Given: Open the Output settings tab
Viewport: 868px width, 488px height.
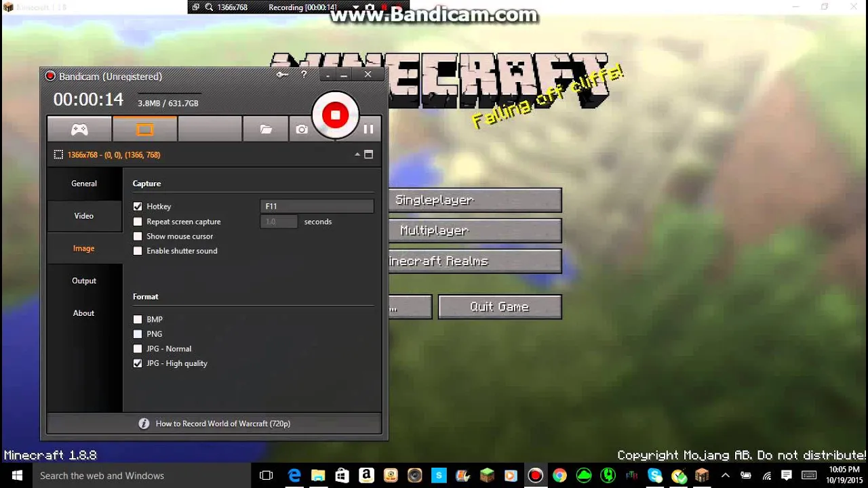Looking at the screenshot, I should click(x=85, y=281).
